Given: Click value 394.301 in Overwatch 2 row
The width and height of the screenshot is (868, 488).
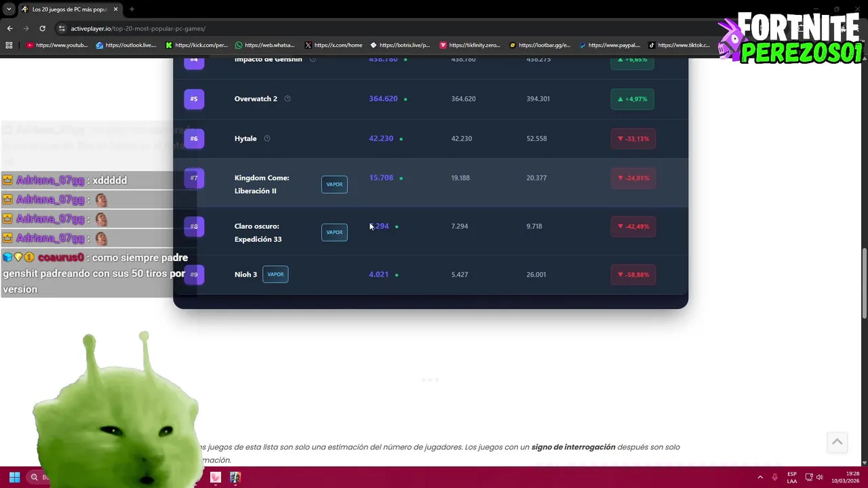Looking at the screenshot, I should [538, 99].
